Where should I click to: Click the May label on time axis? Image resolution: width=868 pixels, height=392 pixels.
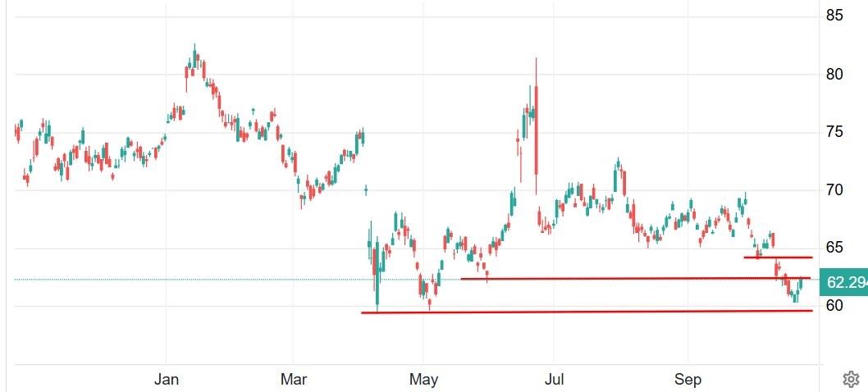click(423, 379)
